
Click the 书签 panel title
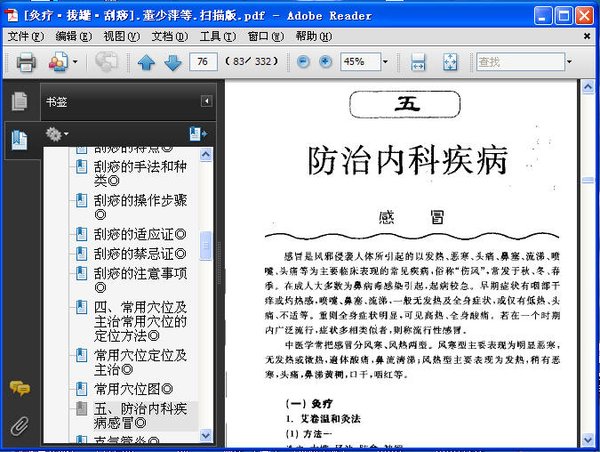click(x=57, y=102)
